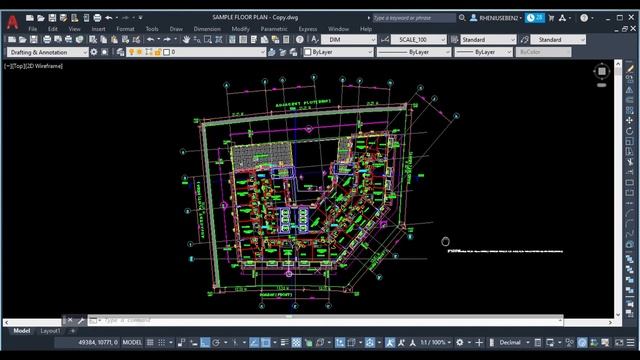Open the Dimension menu
Viewport: 640px width, 360px height.
click(x=207, y=29)
